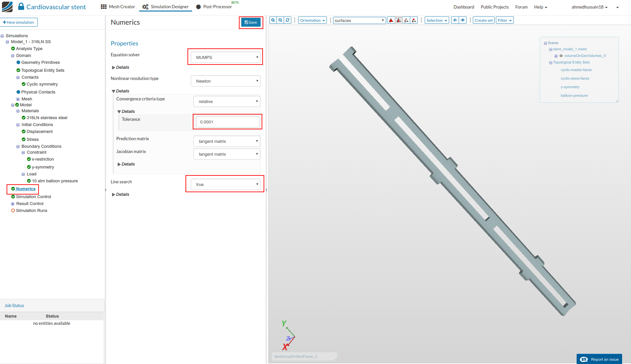Viewport: 631px width, 364px height.
Task: Click the Tolerance input field
Action: (228, 122)
